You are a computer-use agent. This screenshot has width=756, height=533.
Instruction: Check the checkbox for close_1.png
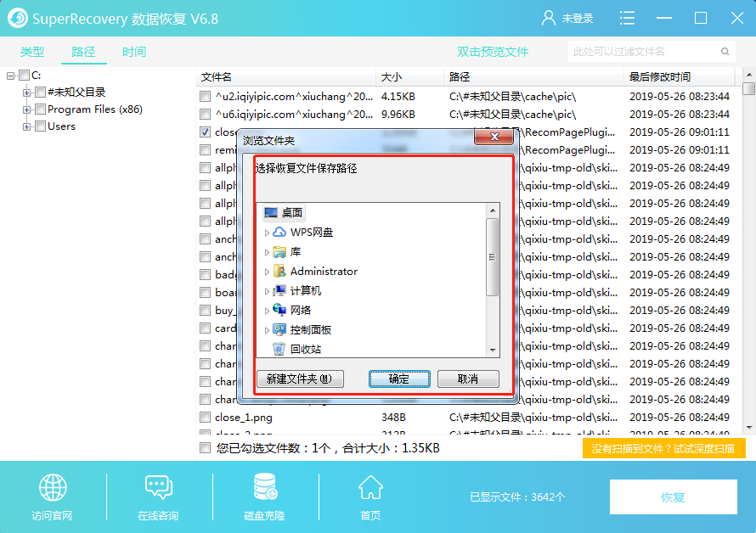click(x=204, y=417)
